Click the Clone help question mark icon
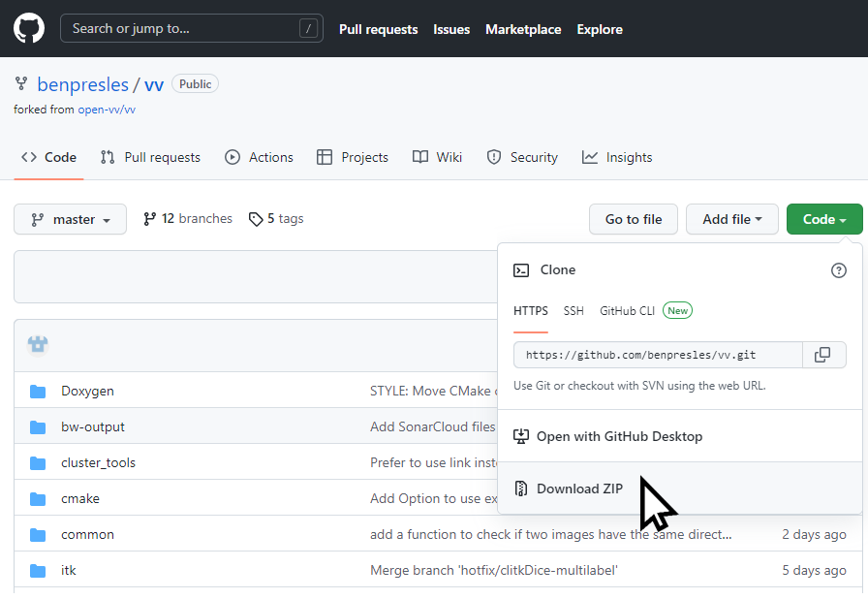Image resolution: width=868 pixels, height=599 pixels. (839, 270)
